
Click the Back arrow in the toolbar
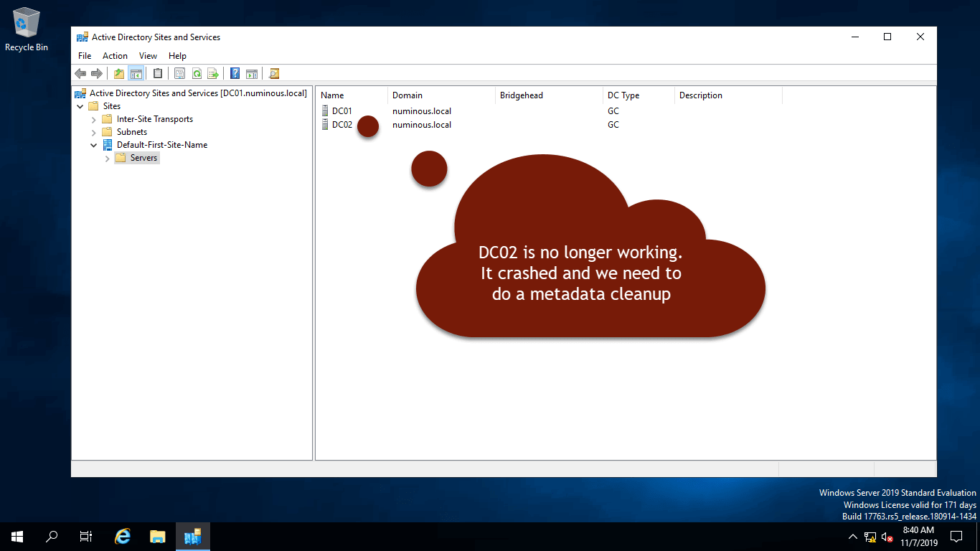(x=80, y=73)
